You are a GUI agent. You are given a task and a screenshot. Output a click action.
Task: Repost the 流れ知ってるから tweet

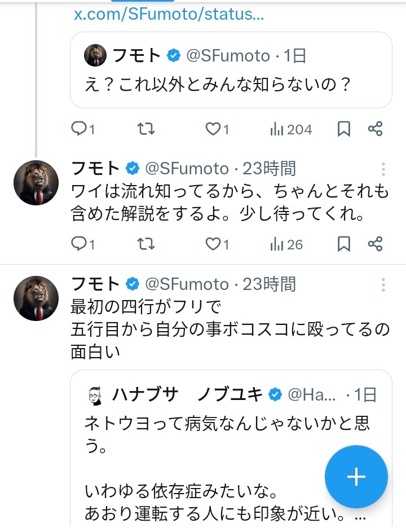146,244
